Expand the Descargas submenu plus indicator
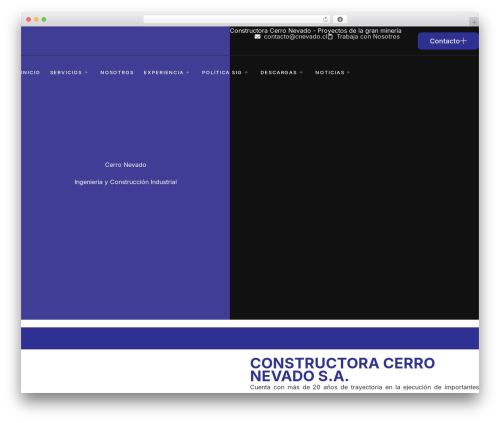Viewport: 500px width, 423px height. 301,72
